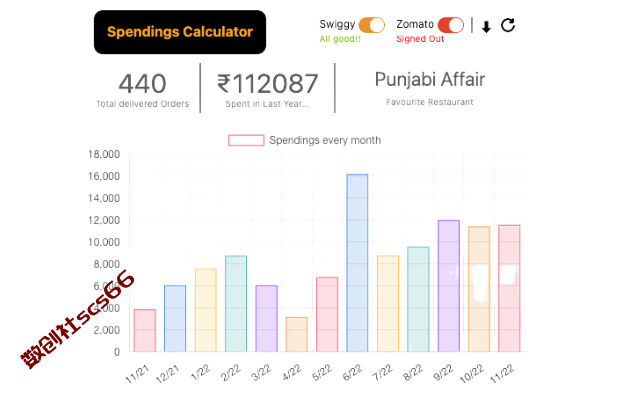Click the Punjabi Affair favourite restaurant name
640x400 pixels.
(x=430, y=80)
